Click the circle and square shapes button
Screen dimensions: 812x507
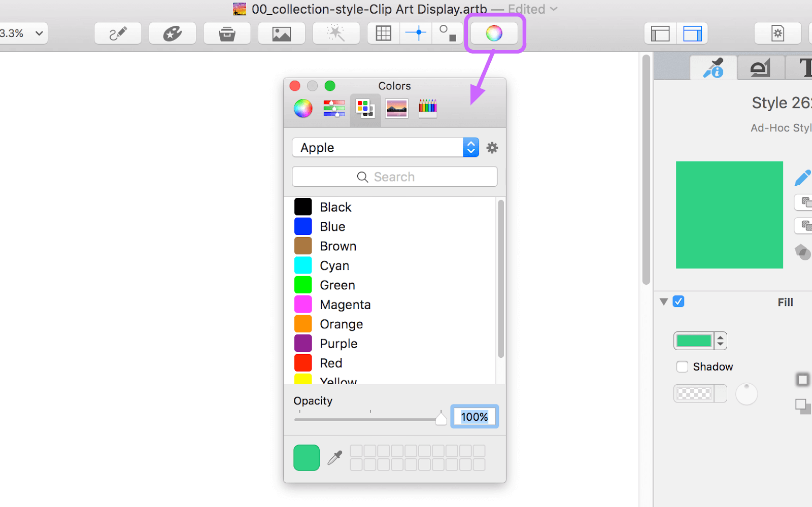[x=448, y=33]
